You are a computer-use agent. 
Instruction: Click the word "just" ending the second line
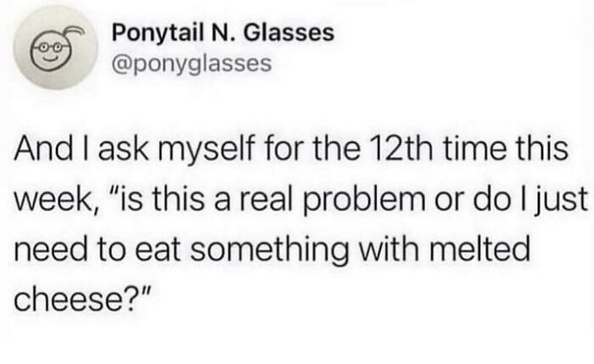click(562, 200)
